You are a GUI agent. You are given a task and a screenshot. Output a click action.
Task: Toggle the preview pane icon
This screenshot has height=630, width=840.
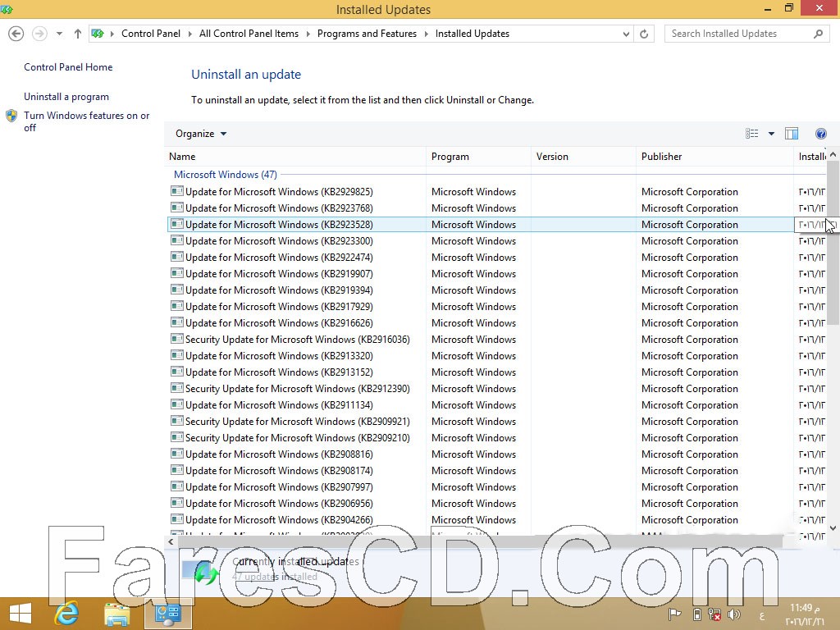(792, 134)
